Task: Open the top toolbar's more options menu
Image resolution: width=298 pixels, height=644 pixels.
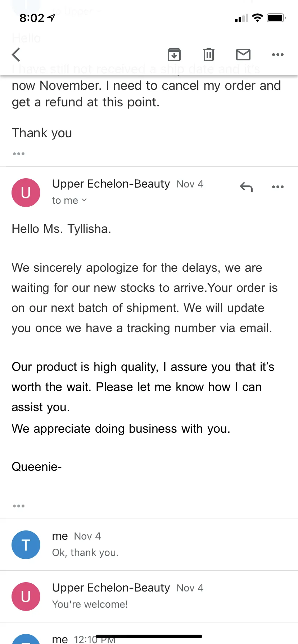Action: pos(278,55)
